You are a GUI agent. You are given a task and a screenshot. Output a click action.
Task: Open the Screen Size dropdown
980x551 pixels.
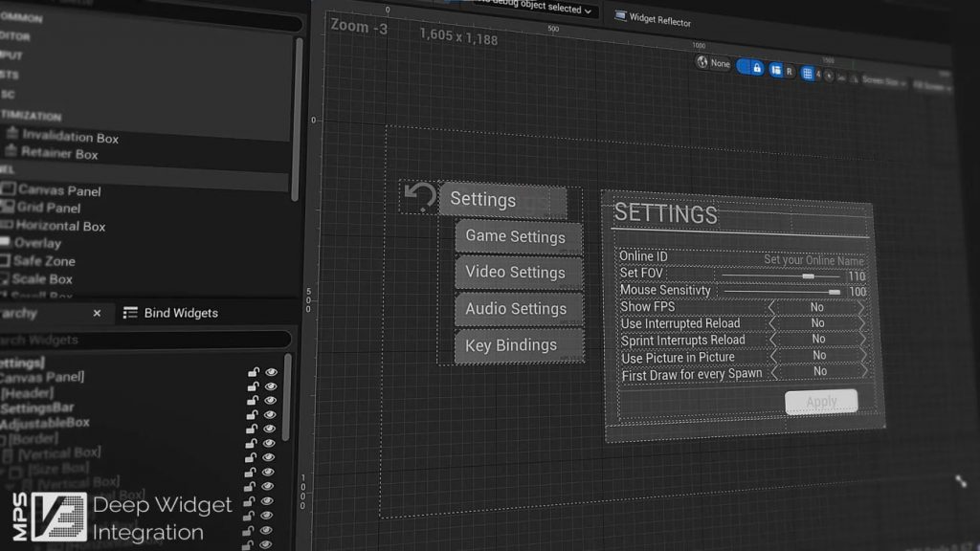tap(883, 81)
